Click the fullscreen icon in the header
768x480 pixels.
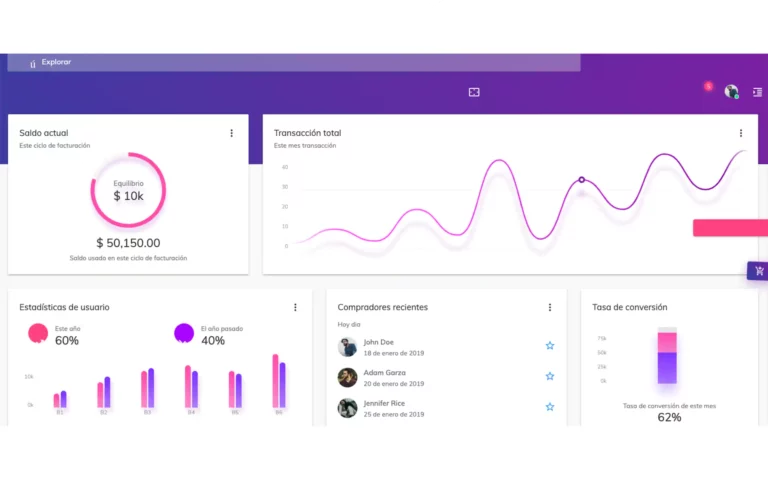tap(474, 92)
